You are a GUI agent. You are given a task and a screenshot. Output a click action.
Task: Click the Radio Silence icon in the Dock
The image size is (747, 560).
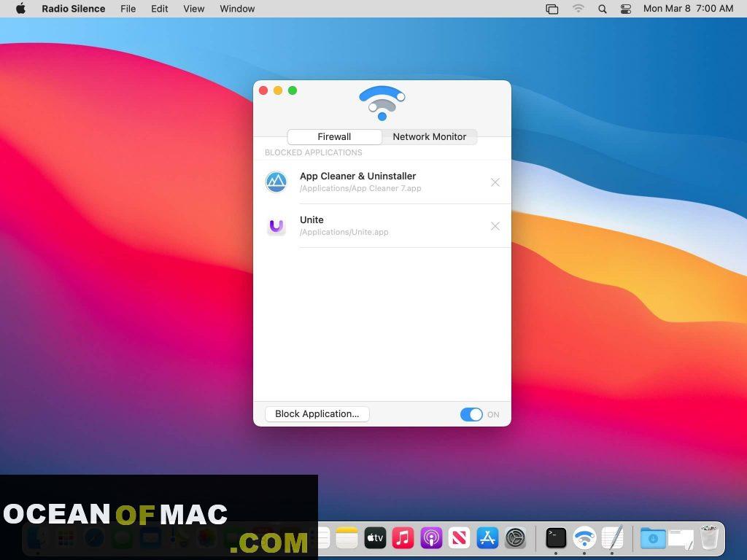coord(584,538)
